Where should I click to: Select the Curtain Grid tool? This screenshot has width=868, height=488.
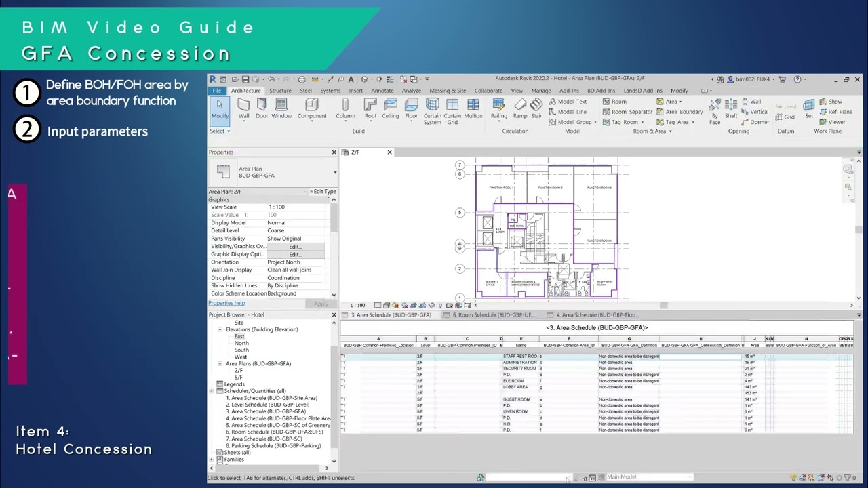[452, 112]
